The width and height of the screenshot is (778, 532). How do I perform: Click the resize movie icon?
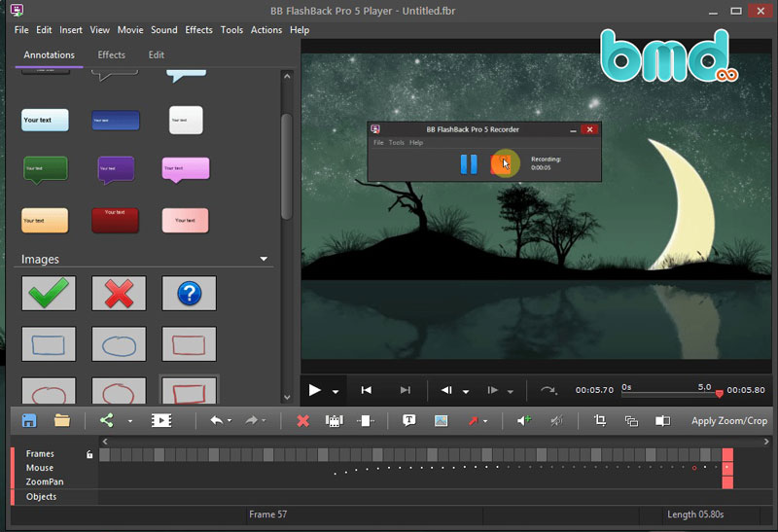point(631,421)
